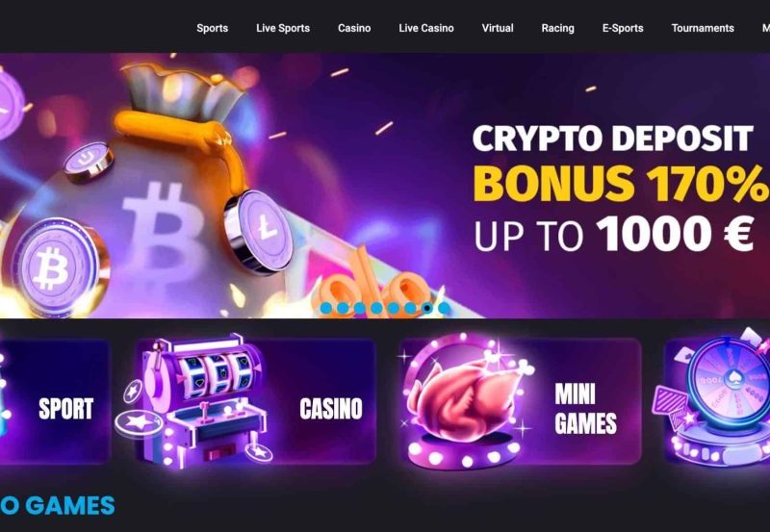Select the first carousel slide dot
The height and width of the screenshot is (532, 770).
point(326,308)
